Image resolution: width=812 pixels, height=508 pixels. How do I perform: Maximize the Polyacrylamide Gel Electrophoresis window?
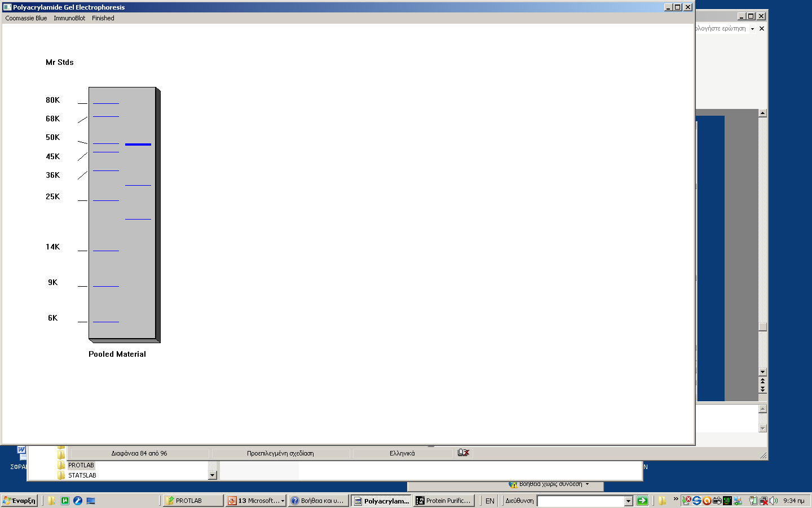(678, 7)
